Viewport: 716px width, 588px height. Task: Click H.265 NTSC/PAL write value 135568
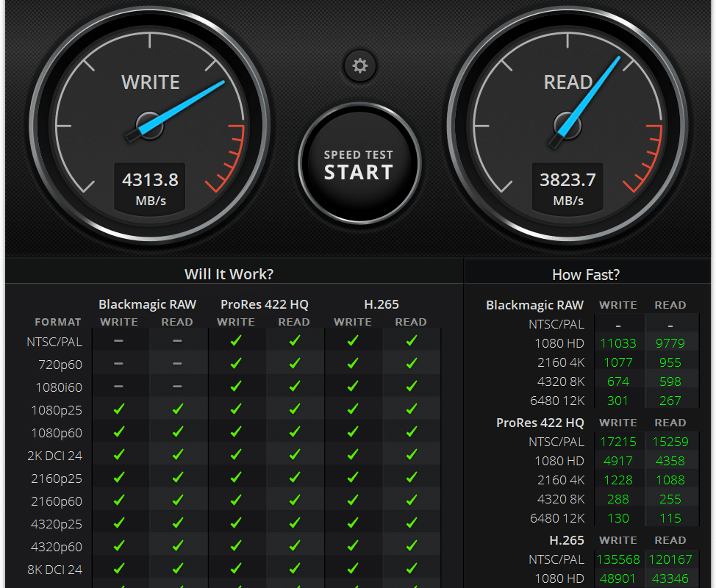[617, 559]
